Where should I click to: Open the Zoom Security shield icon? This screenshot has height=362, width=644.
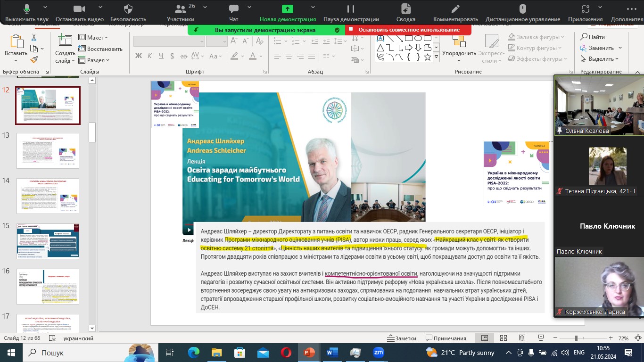[128, 12]
